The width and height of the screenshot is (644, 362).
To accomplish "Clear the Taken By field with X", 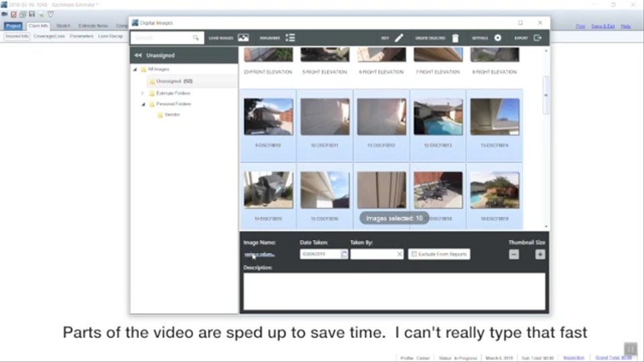I will coord(399,255).
